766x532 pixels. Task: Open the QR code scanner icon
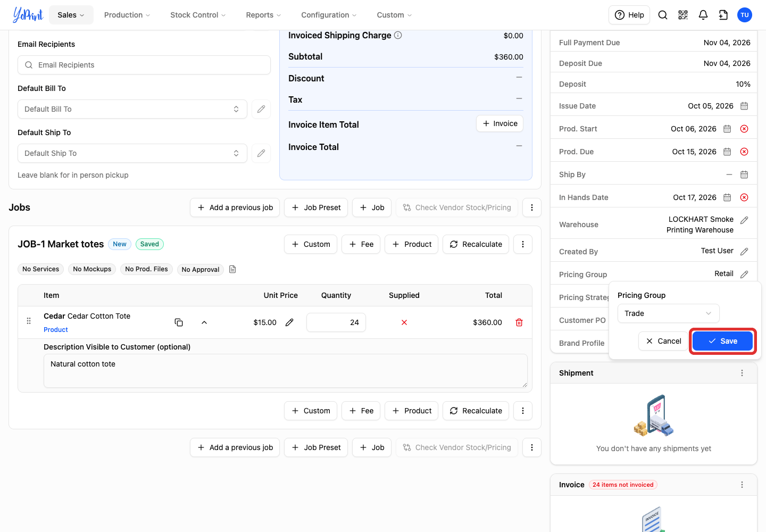click(x=683, y=15)
